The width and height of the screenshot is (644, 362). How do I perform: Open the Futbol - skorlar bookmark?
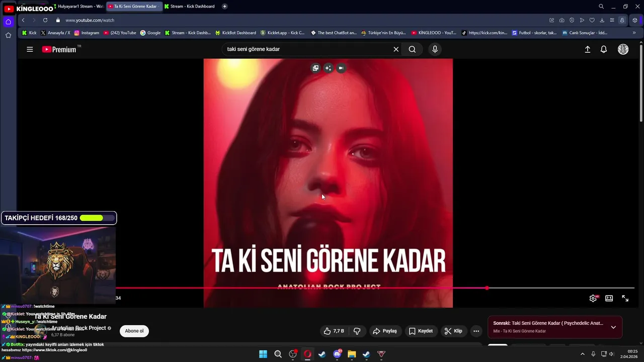[534, 33]
